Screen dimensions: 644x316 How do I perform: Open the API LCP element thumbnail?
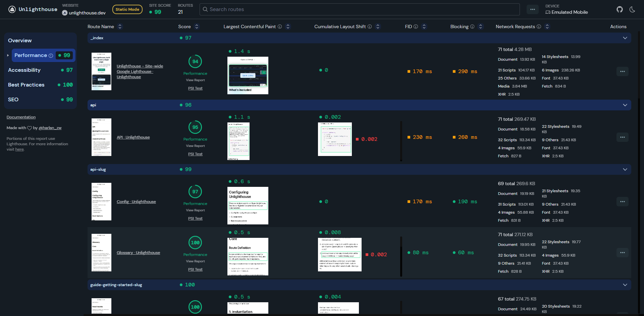pyautogui.click(x=238, y=141)
